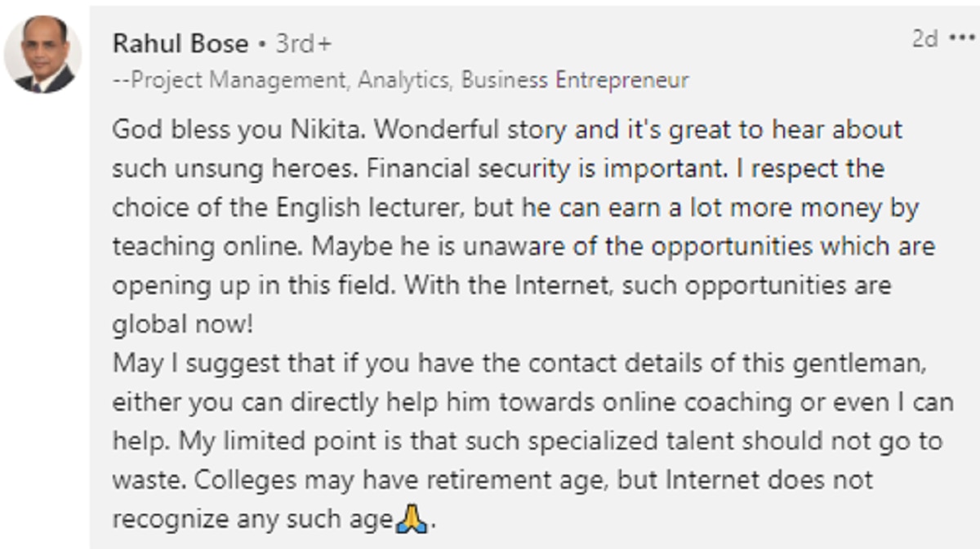
Task: Click the "global now!" text
Action: coord(183,324)
